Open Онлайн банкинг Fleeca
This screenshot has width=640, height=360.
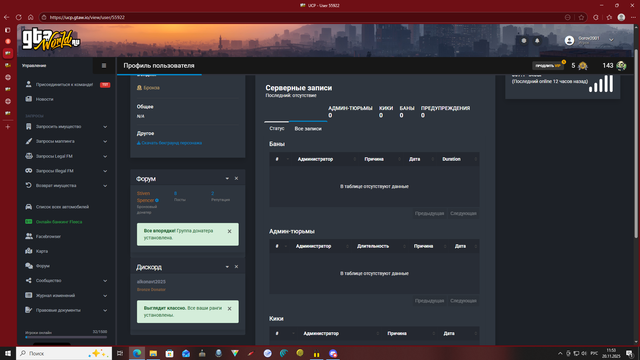pos(59,222)
